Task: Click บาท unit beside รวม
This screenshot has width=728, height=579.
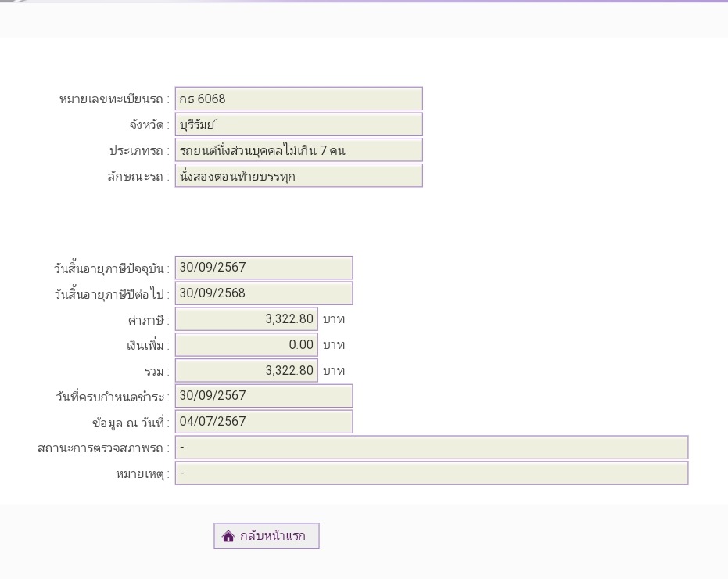Action: pos(334,371)
